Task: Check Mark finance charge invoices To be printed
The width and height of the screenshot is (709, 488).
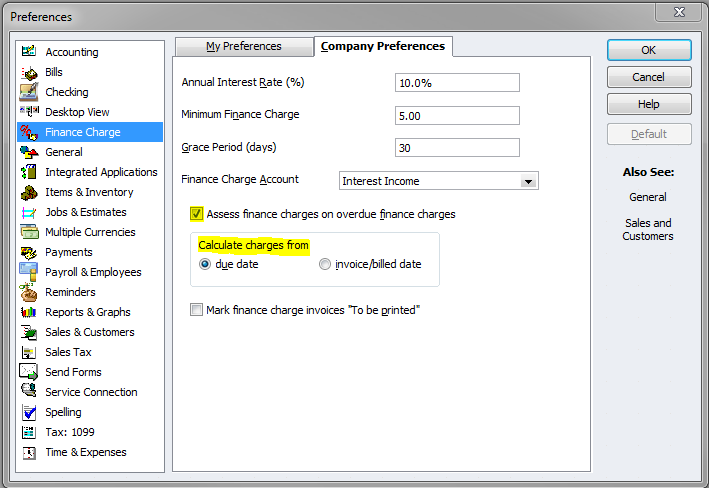Action: point(196,310)
